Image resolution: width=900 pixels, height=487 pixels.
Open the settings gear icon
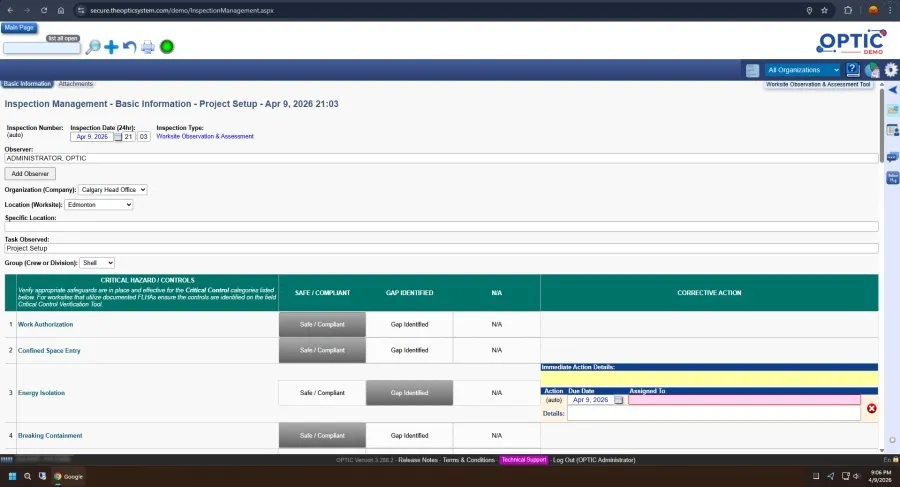(891, 70)
